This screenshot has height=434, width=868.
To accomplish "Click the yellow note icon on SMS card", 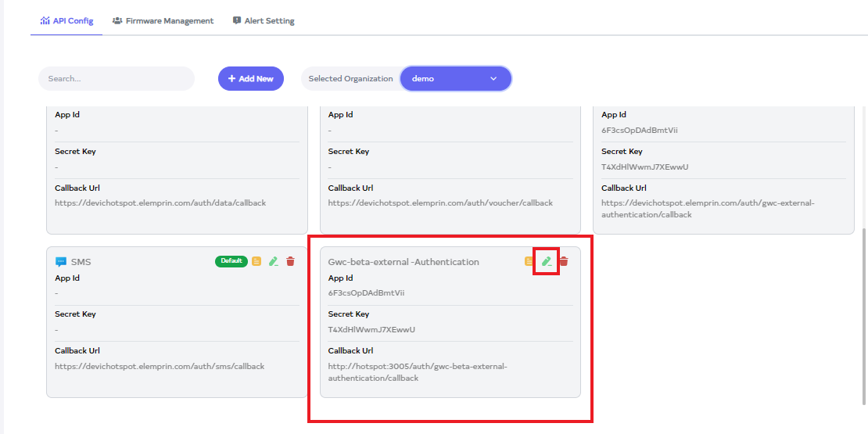I will coord(256,261).
